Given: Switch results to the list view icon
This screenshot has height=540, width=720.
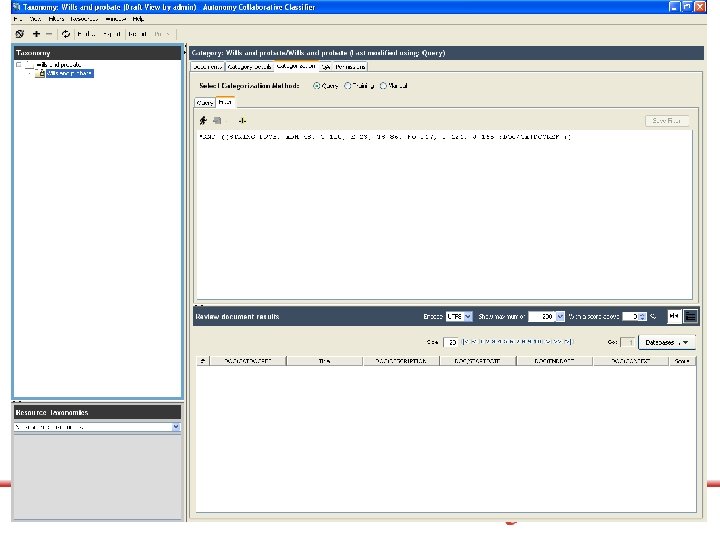Looking at the screenshot, I should coord(690,316).
